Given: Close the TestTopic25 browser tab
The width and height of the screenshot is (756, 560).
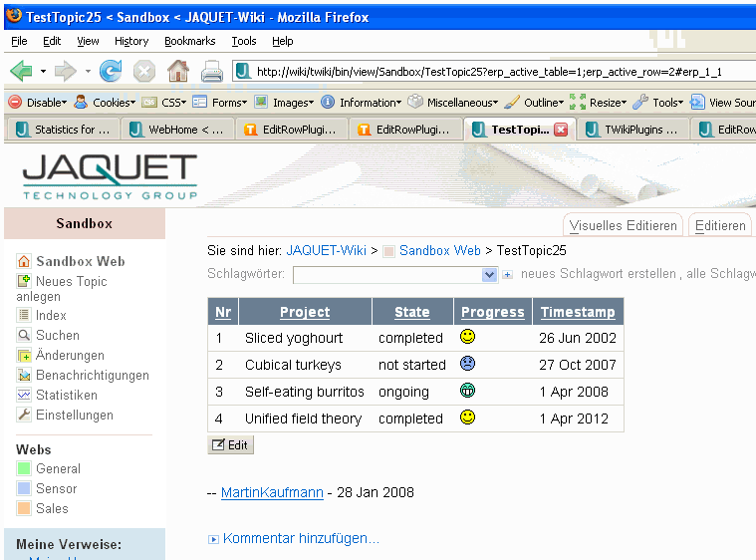Looking at the screenshot, I should 561,130.
